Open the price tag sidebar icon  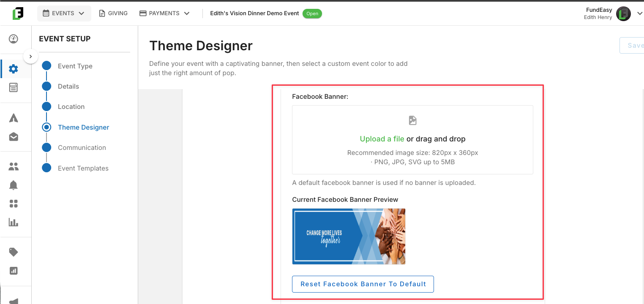(14, 252)
